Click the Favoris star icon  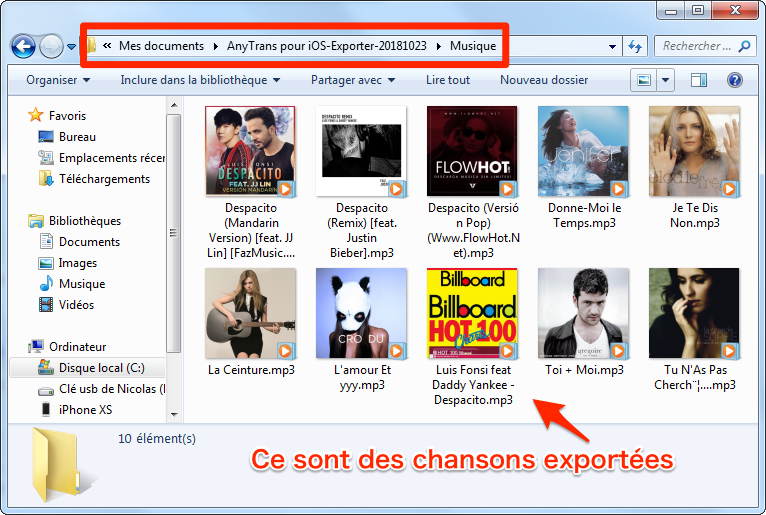pos(35,115)
